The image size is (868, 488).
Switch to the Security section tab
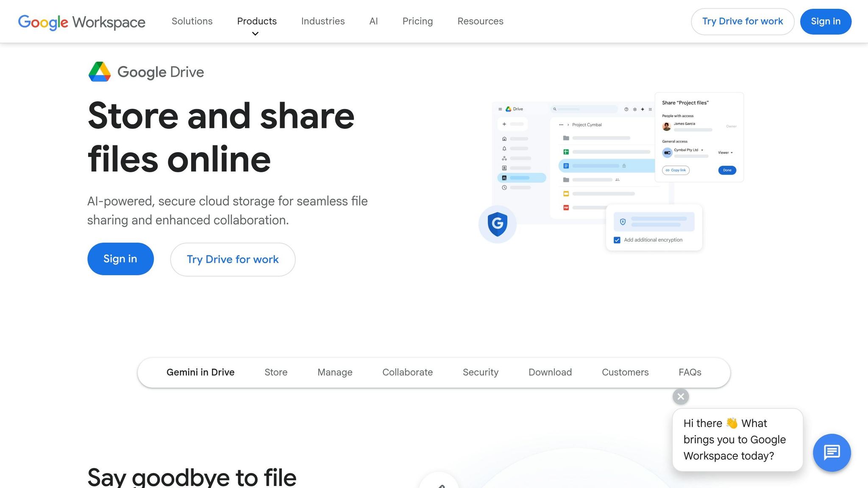coord(481,372)
